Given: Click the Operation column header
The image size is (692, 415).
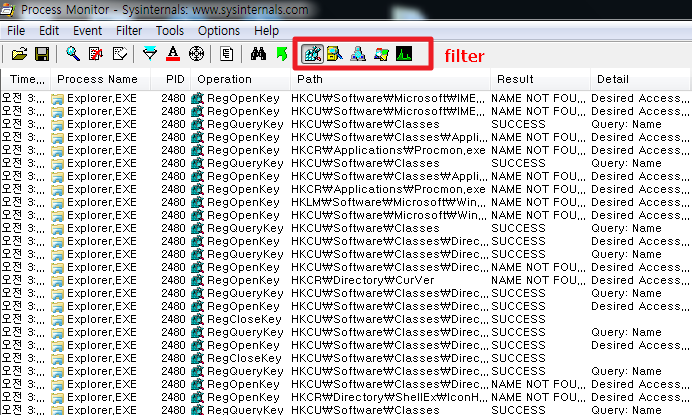Looking at the screenshot, I should click(x=241, y=79).
